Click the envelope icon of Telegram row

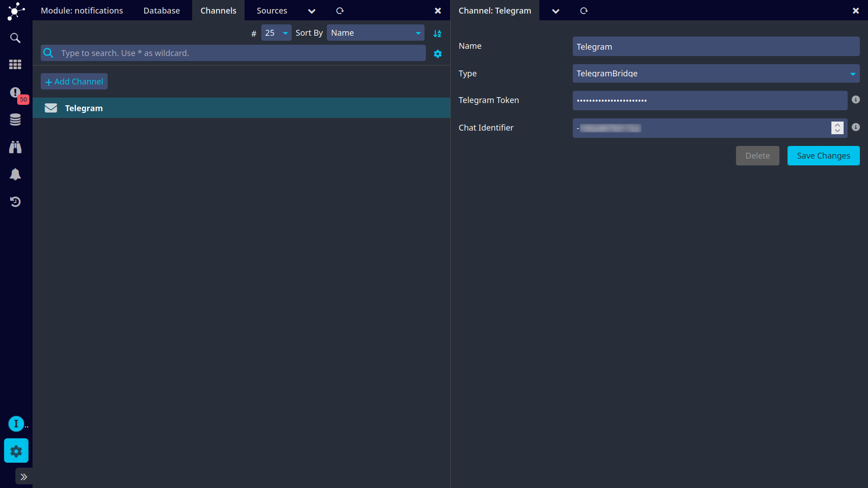(51, 108)
